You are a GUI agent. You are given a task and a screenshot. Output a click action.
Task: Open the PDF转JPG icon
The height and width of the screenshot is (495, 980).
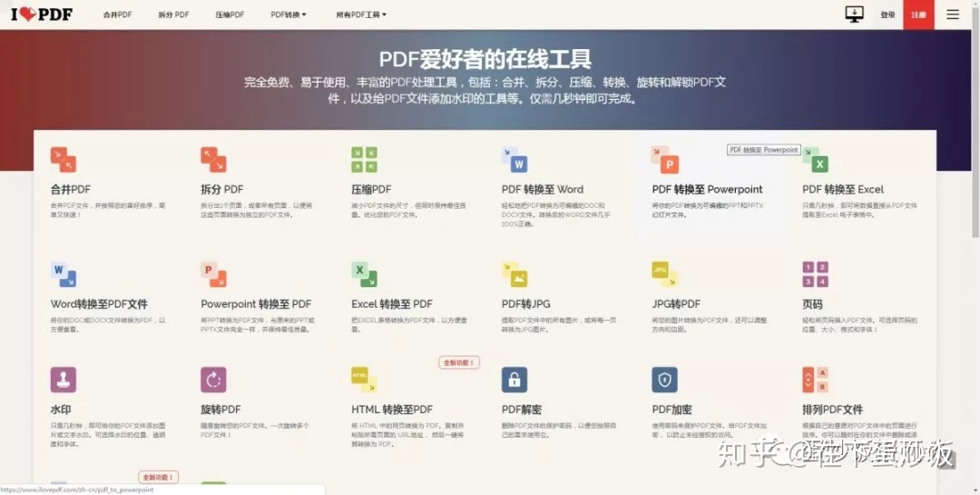coord(514,274)
